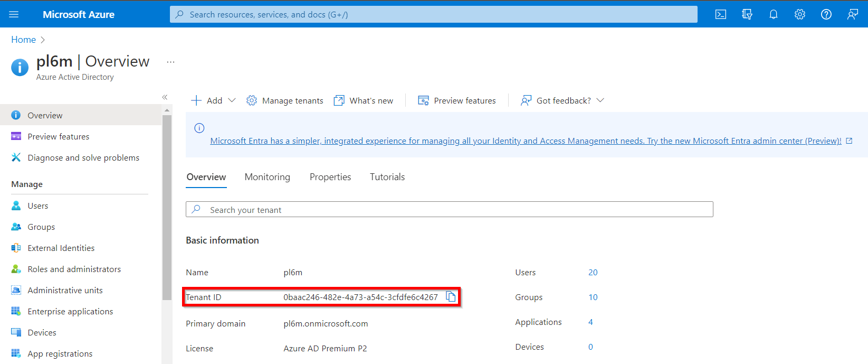Image resolution: width=868 pixels, height=364 pixels.
Task: Click the Microsoft Azure logo text
Action: (x=79, y=14)
